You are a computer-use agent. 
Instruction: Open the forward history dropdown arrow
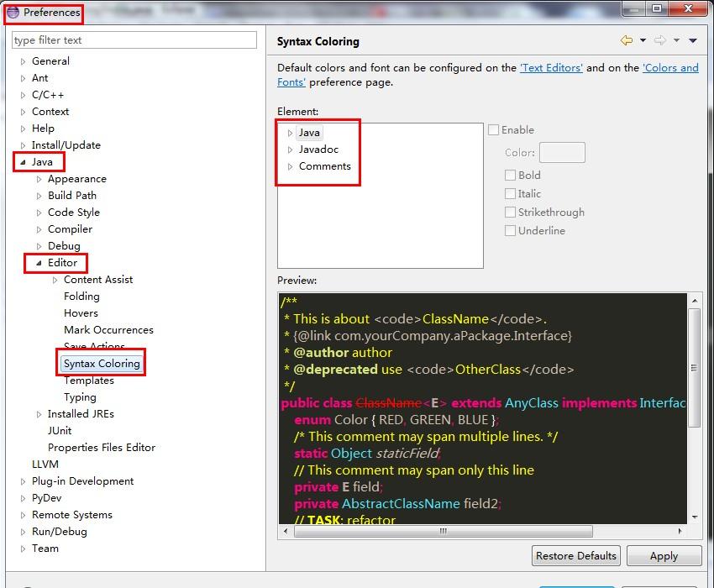pyautogui.click(x=677, y=40)
